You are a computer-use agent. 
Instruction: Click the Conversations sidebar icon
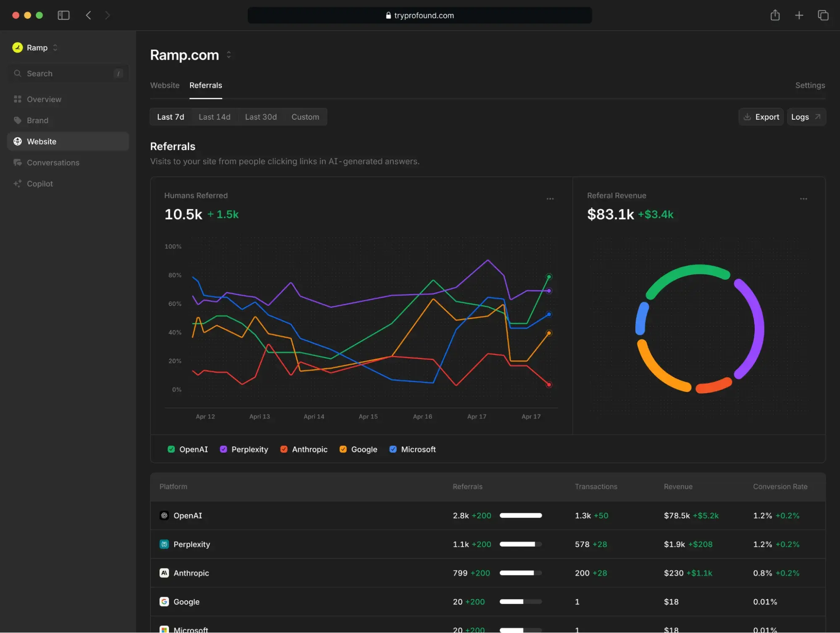(x=18, y=163)
